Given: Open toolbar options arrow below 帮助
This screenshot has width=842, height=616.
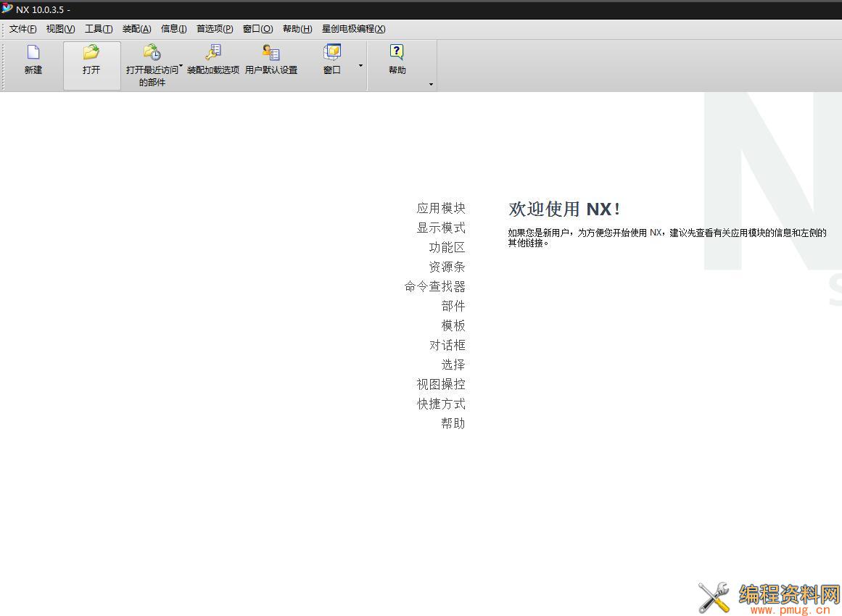Looking at the screenshot, I should click(431, 84).
